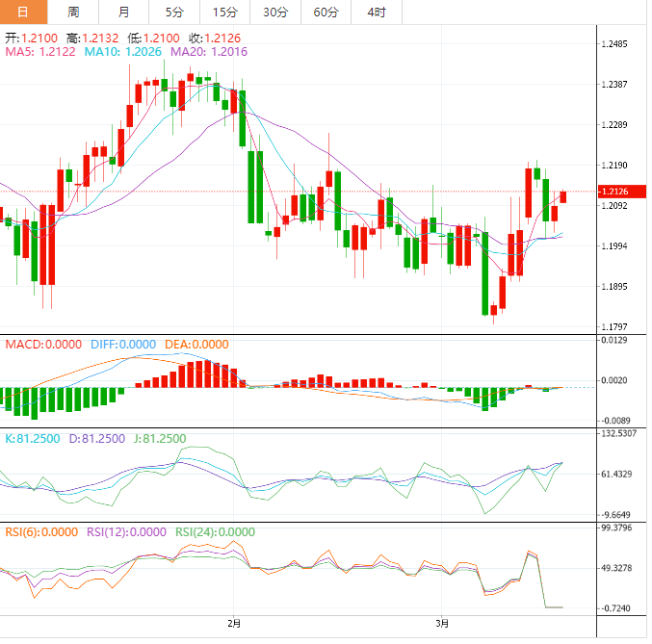
Task: Select the 60分 timeframe tab
Action: pos(326,13)
